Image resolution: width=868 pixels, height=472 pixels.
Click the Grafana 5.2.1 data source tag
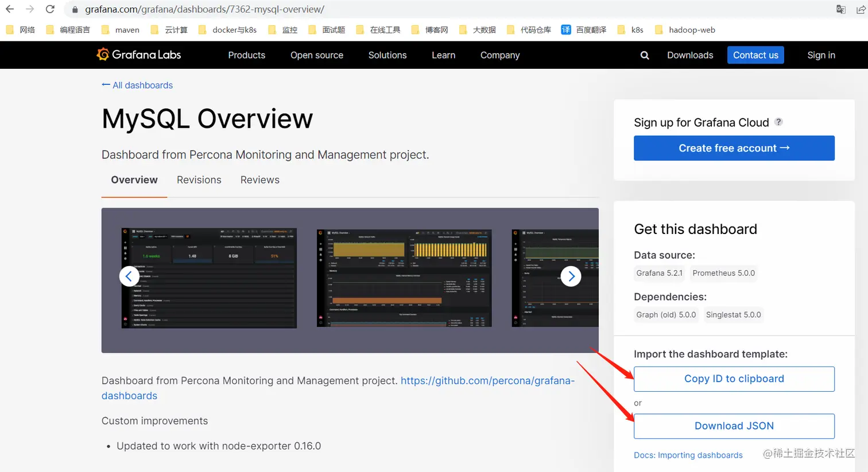[x=659, y=273]
